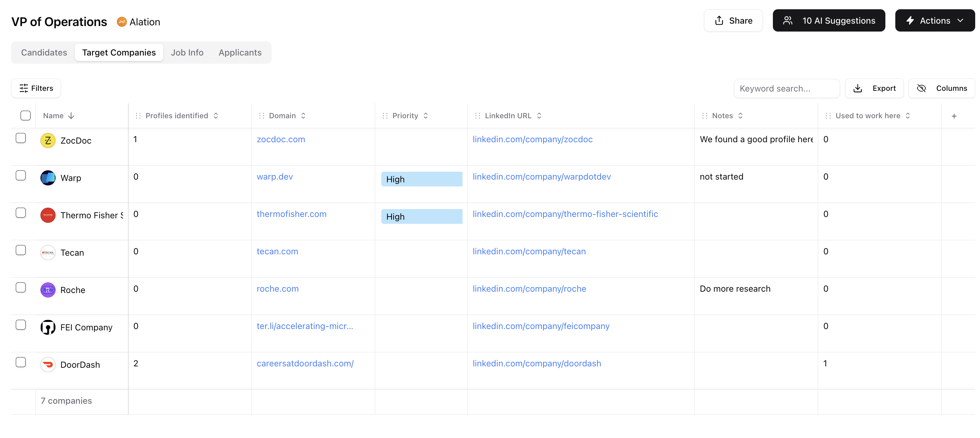Click the DoorDash logo

tap(48, 364)
